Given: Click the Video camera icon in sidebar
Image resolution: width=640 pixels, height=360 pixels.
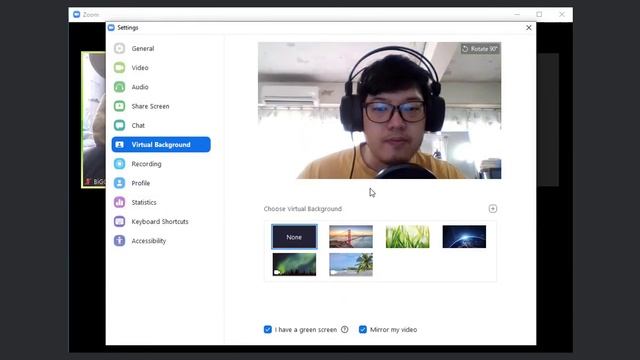Looking at the screenshot, I should 119,67.
